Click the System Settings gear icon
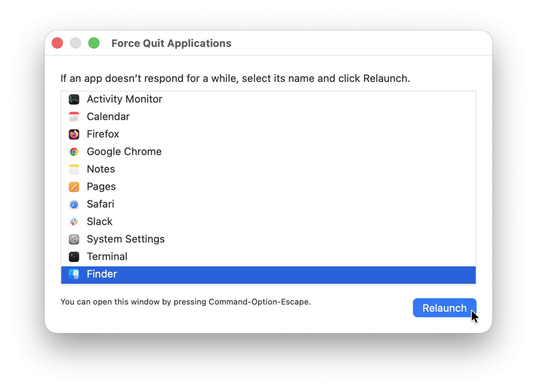This screenshot has height=392, width=537. point(74,239)
